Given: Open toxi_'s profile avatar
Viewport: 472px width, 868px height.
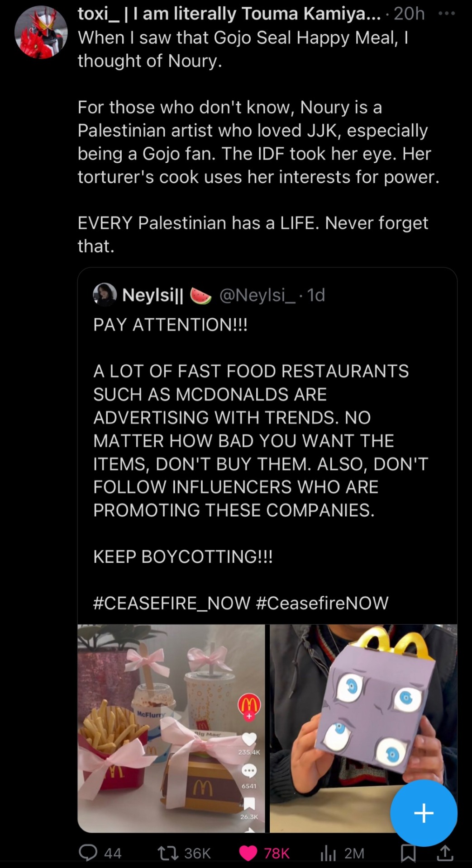Looking at the screenshot, I should 41,32.
